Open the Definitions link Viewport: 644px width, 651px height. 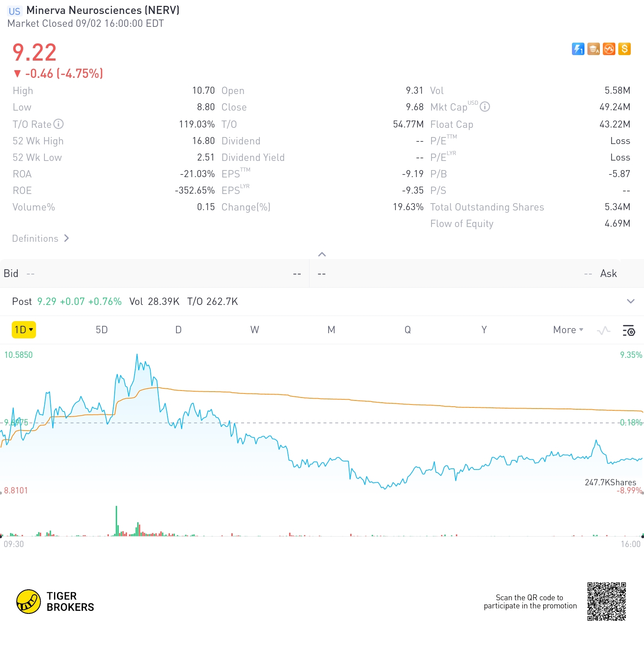click(40, 238)
